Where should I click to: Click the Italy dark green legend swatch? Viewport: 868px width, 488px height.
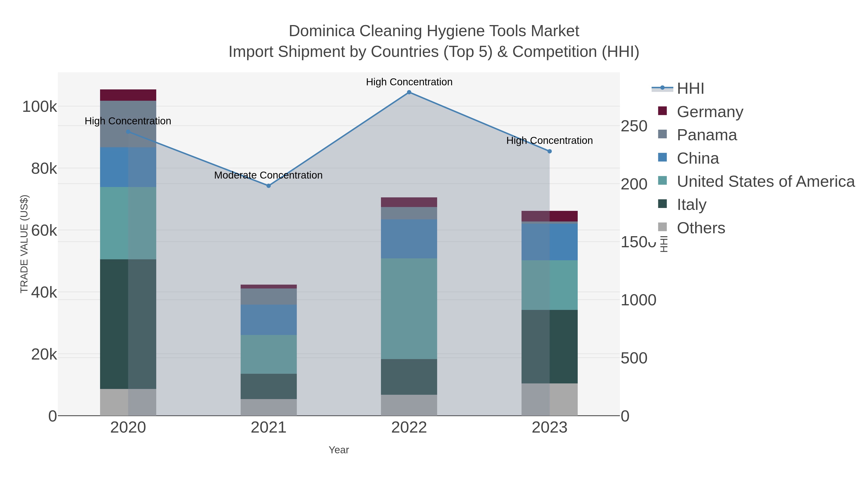pos(663,204)
